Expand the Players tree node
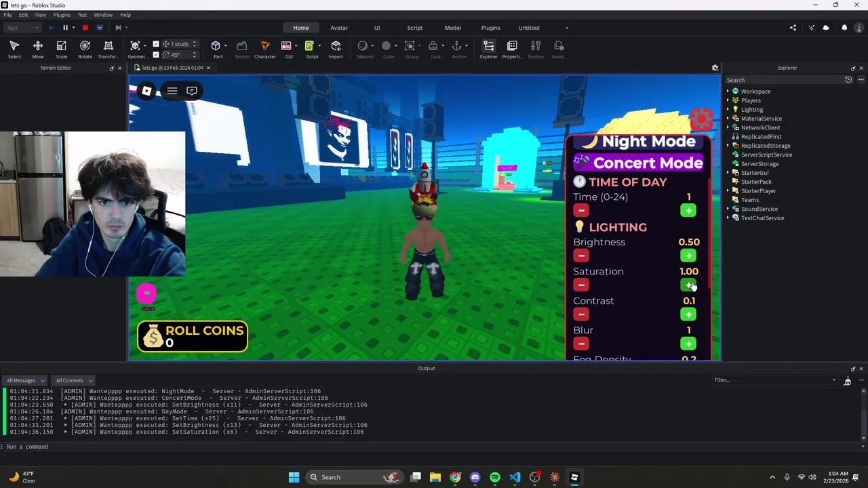Viewport: 868px width, 488px height. point(728,100)
